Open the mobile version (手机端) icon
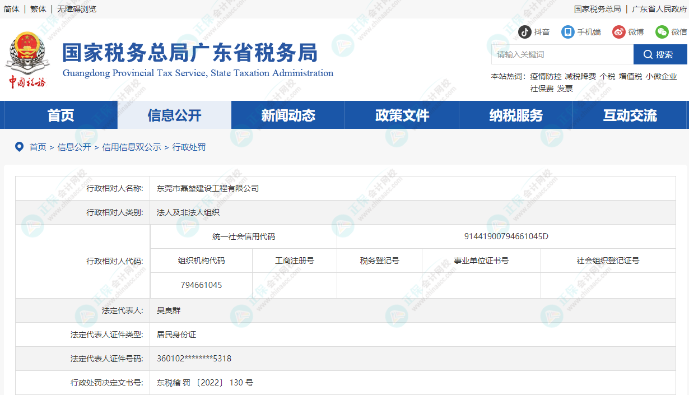Viewport: 689px width, 395px height. (x=568, y=32)
